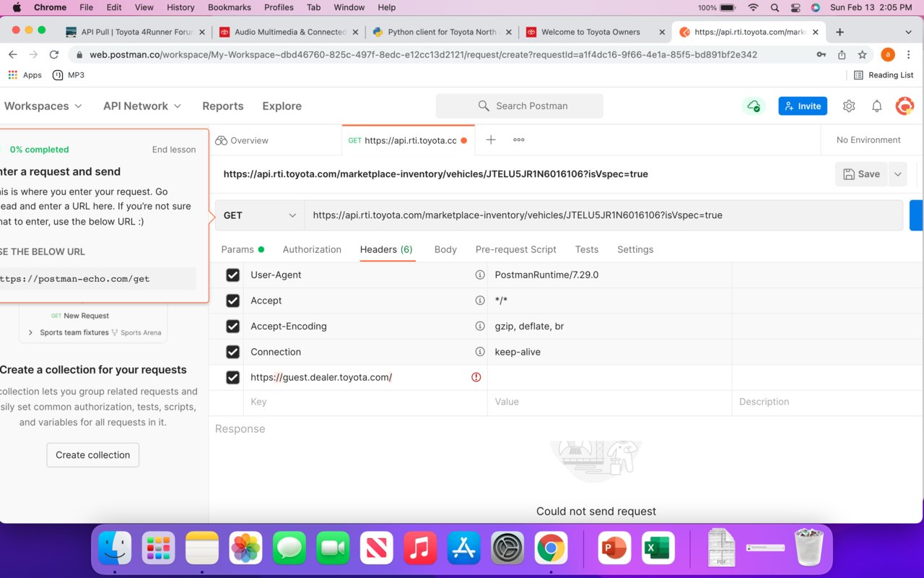Viewport: 924px width, 578px height.
Task: Open the MP3 bookmark
Action: (69, 75)
